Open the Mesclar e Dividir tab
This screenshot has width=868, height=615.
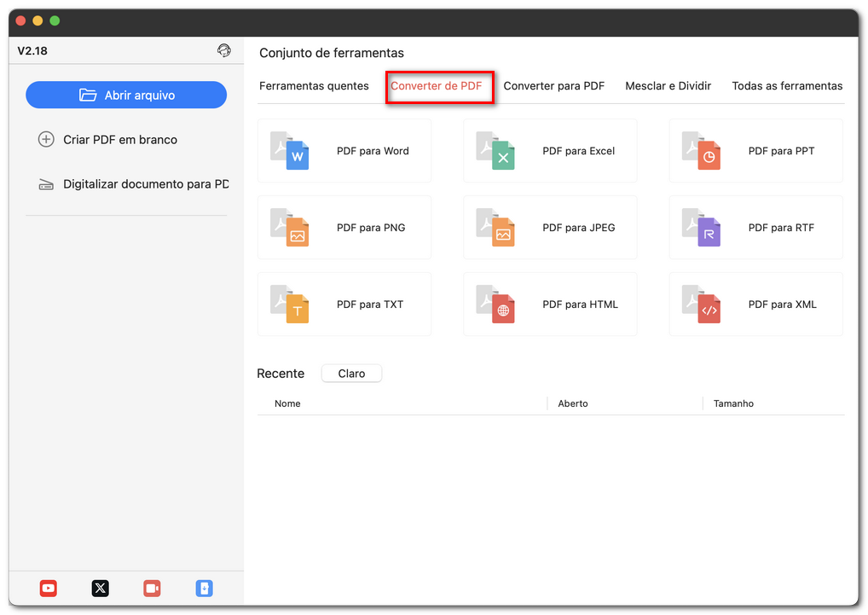click(668, 85)
